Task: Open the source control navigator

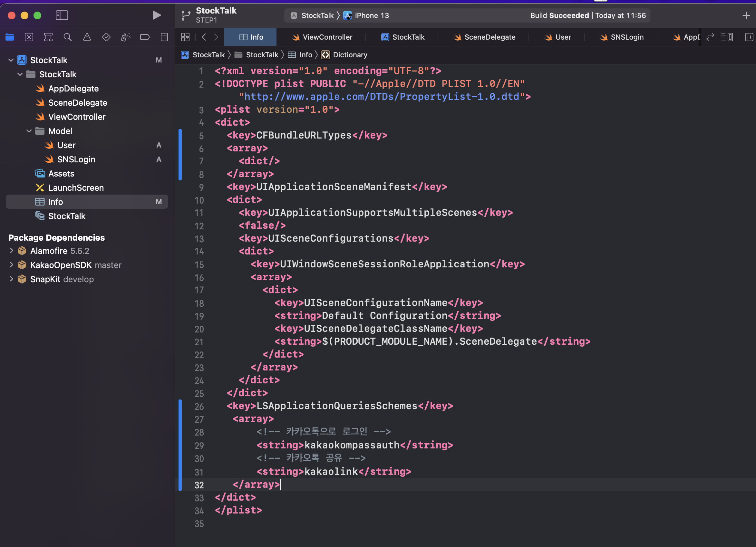Action: pos(29,37)
